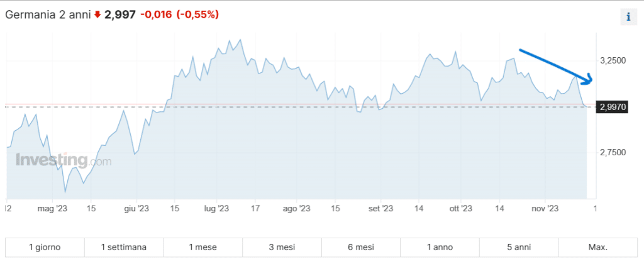Click the lug '23 date marker
644x259 pixels.
point(216,208)
